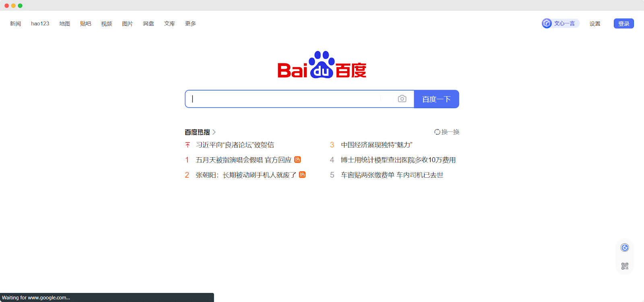
Task: Open headline 中国经济展现独特"魅力"
Action: [377, 145]
